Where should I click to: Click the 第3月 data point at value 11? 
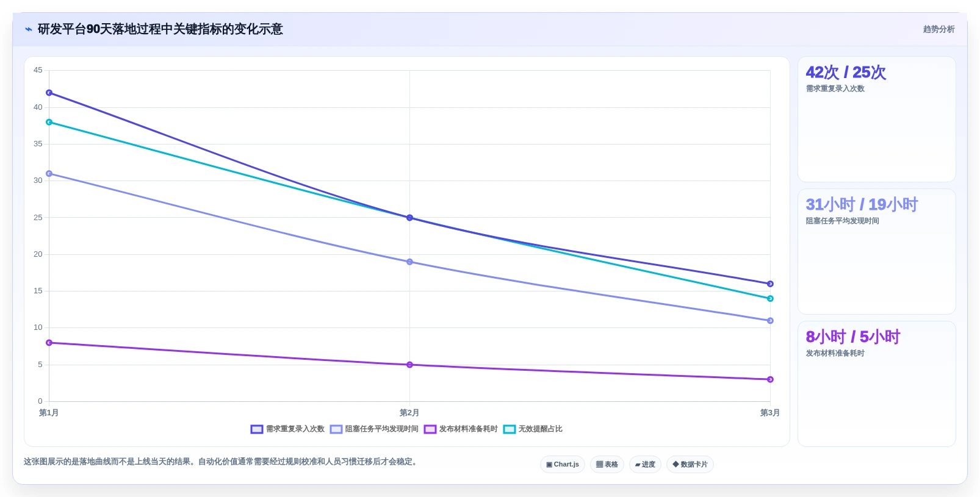pos(770,321)
